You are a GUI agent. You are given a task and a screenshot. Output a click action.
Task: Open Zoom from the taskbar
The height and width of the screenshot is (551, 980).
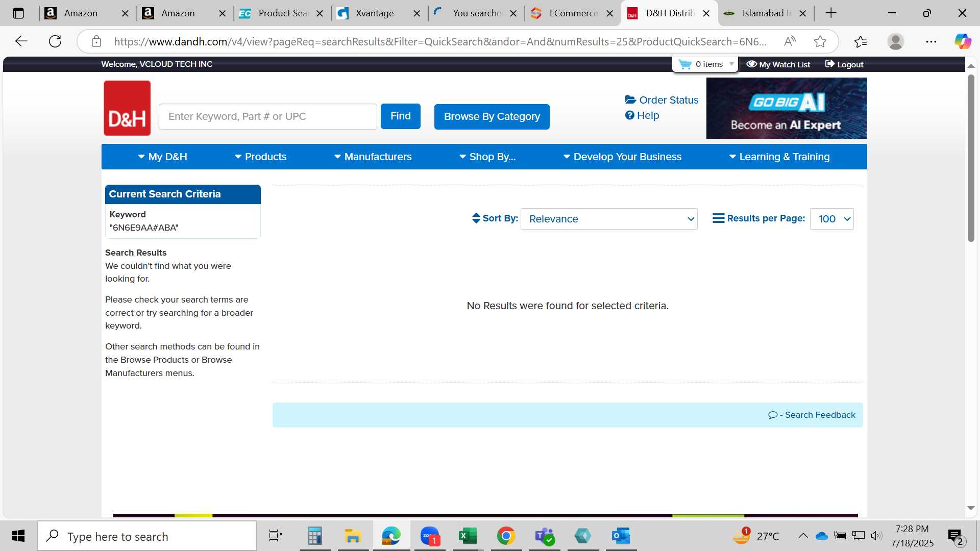tap(430, 536)
